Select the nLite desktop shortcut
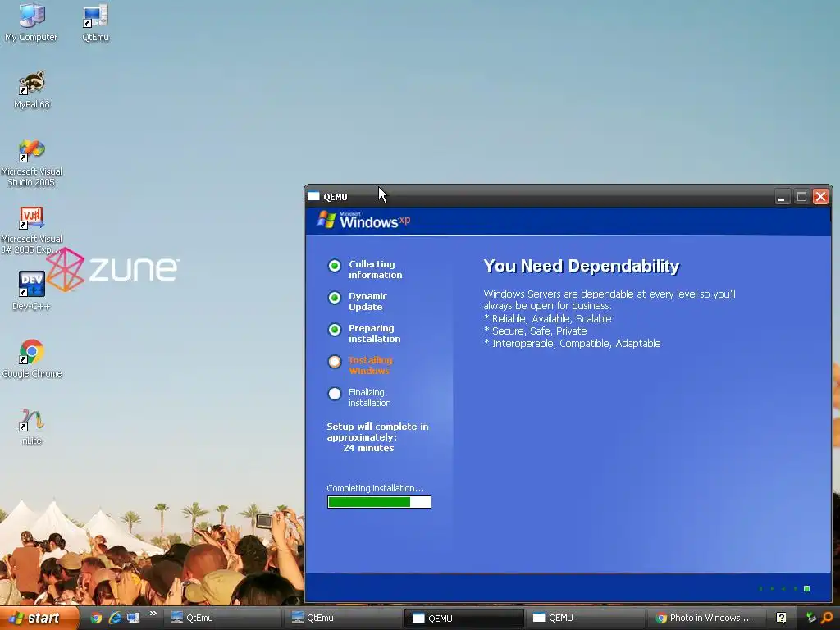The image size is (840, 630). (32, 427)
